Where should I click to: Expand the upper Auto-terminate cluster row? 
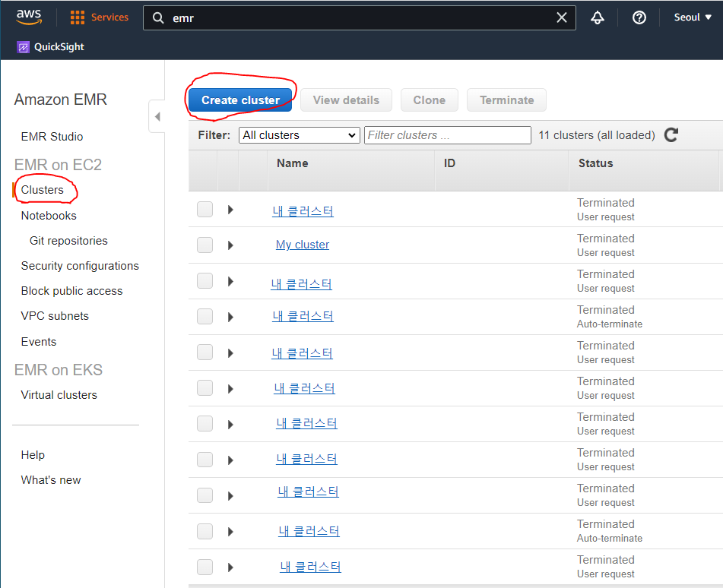(x=230, y=317)
